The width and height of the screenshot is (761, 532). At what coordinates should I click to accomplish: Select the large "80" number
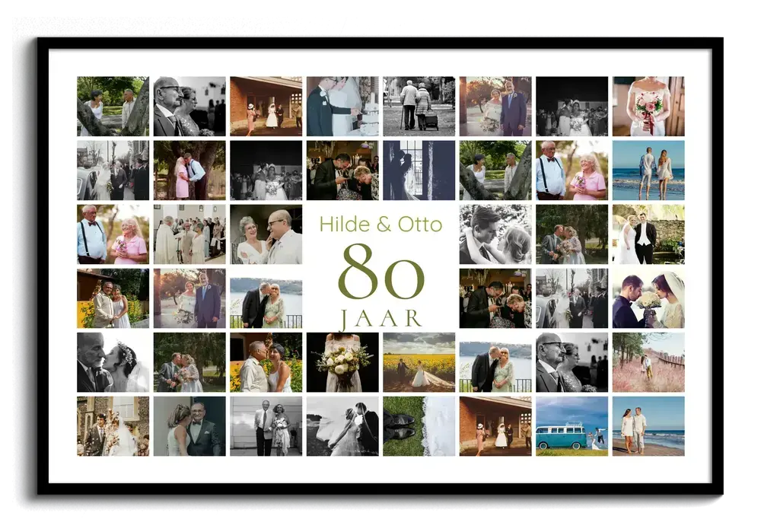point(381,272)
